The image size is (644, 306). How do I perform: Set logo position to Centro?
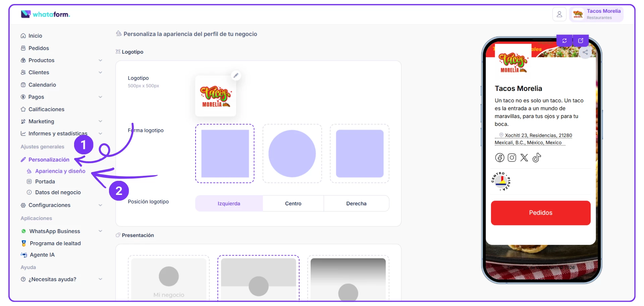click(x=293, y=203)
